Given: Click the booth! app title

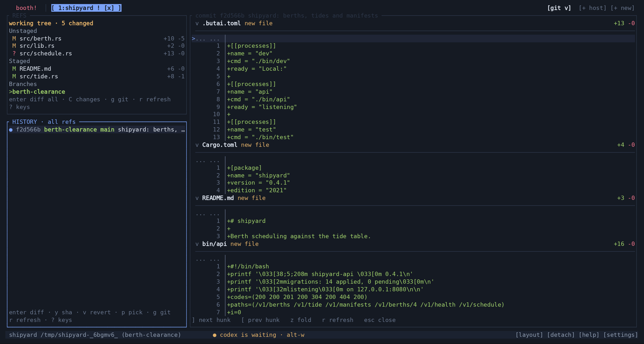Looking at the screenshot, I should click(26, 8).
